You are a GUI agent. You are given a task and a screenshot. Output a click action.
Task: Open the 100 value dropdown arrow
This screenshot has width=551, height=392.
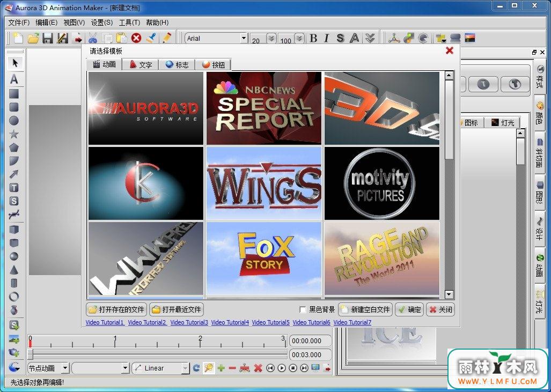point(299,38)
